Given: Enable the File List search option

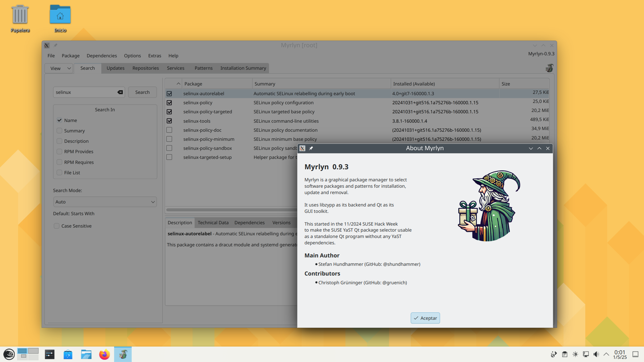Looking at the screenshot, I should point(59,173).
